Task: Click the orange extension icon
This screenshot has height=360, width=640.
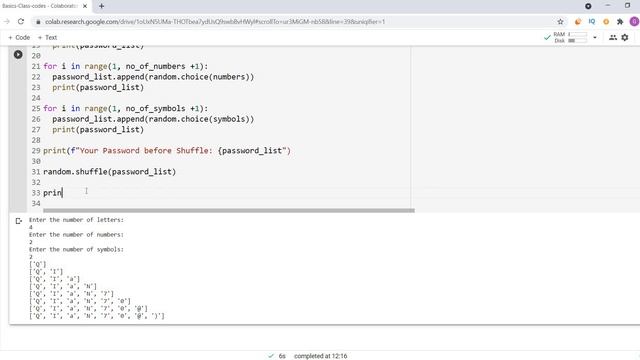Action: (x=578, y=22)
